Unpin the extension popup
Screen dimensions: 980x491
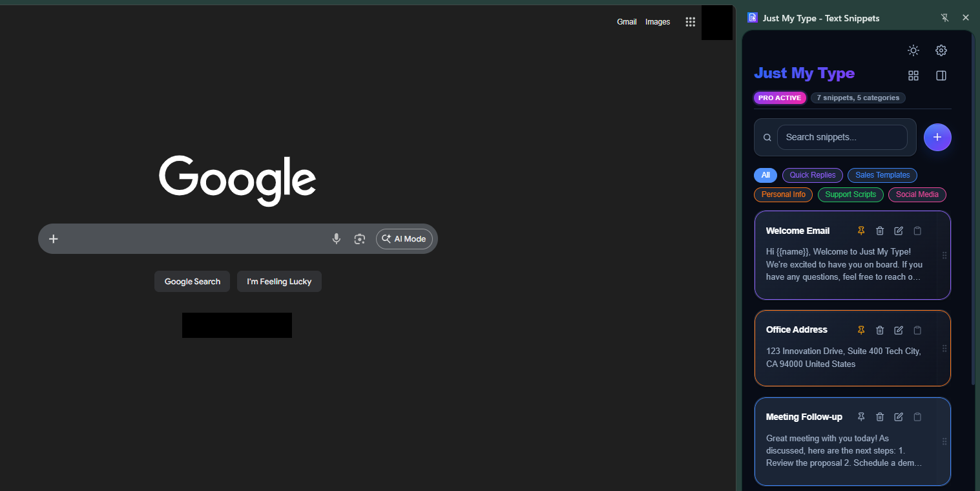(944, 17)
